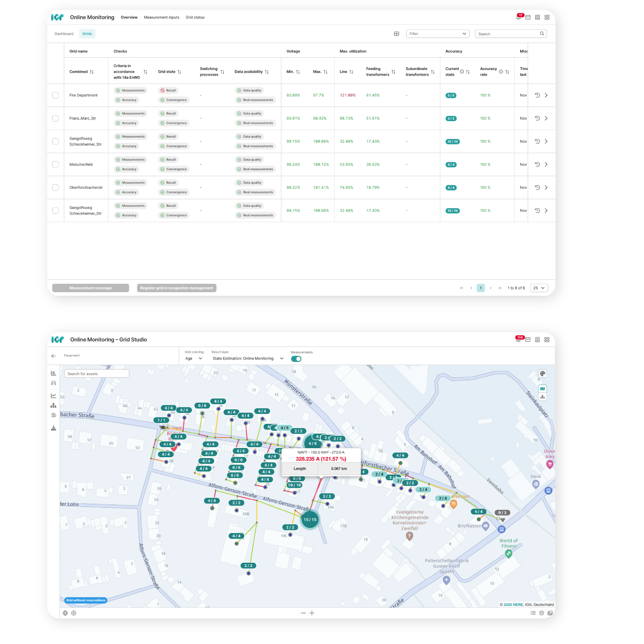The height and width of the screenshot is (644, 644).
Task: Open notifications bell showing 158 alerts
Action: [x=518, y=340]
